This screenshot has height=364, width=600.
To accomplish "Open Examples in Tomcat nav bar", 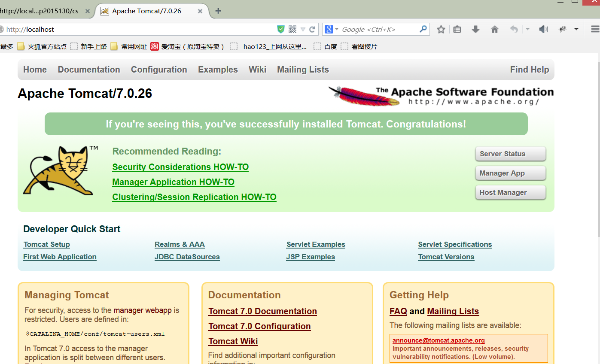I will point(218,70).
